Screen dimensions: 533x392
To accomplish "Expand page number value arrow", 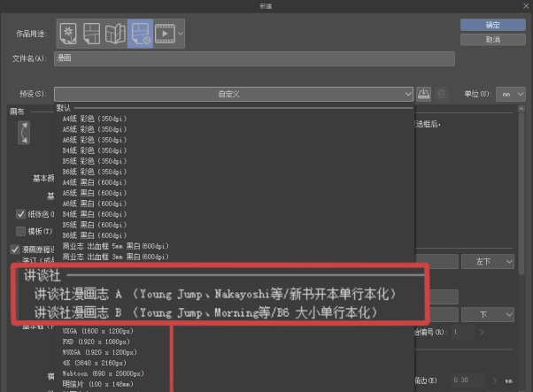I will tap(482, 332).
